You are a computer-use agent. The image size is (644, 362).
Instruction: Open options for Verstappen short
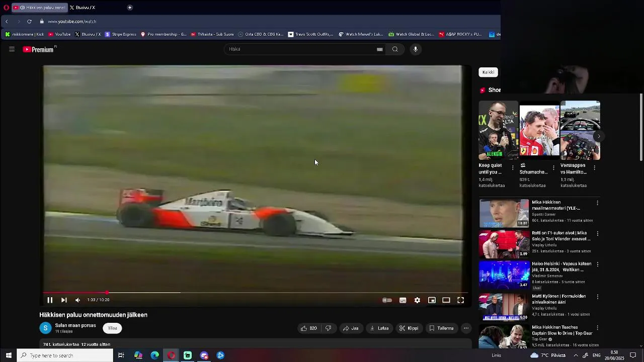(595, 168)
